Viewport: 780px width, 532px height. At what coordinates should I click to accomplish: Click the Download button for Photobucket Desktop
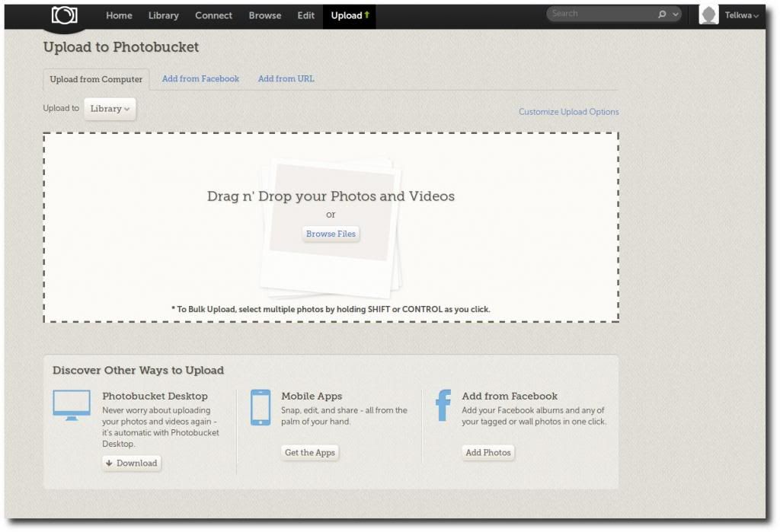coord(132,464)
